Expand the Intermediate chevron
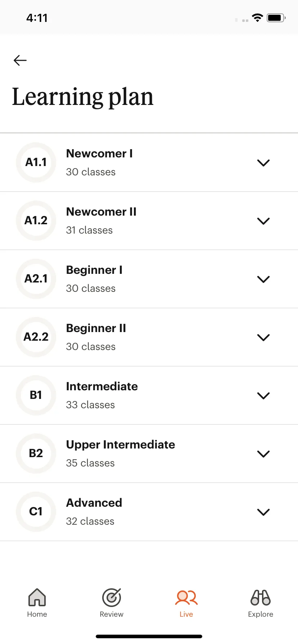Screen dimensions: 298x644 point(263,396)
